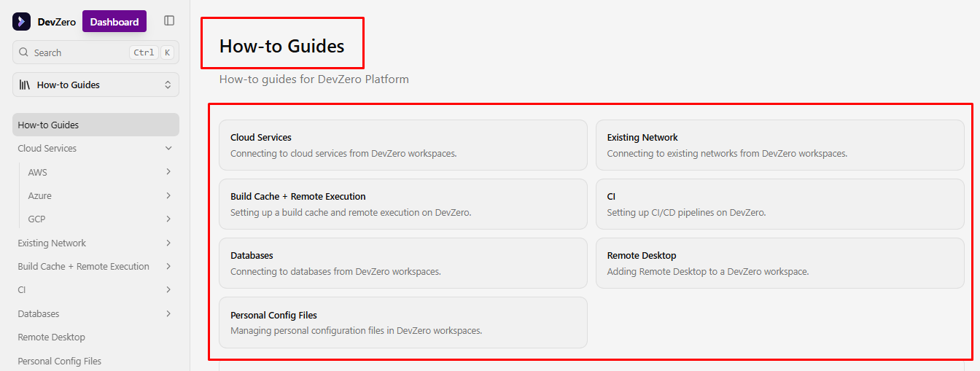Click the 'How-to guides for DevZero Platform' subtitle
This screenshot has height=371, width=980.
(x=314, y=79)
